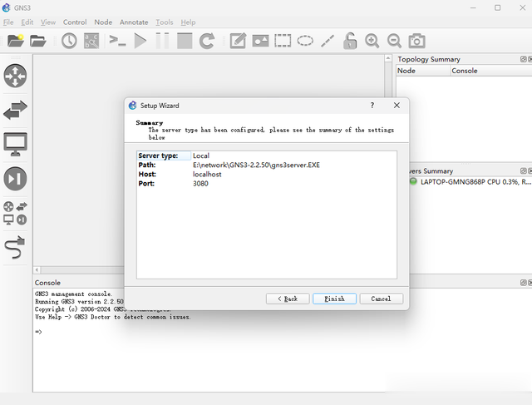
Task: Take a screenshot with the camera icon
Action: tap(416, 41)
